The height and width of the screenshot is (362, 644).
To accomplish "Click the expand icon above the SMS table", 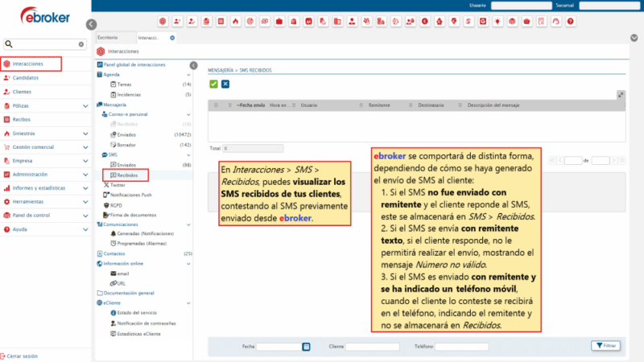I will 621,95.
